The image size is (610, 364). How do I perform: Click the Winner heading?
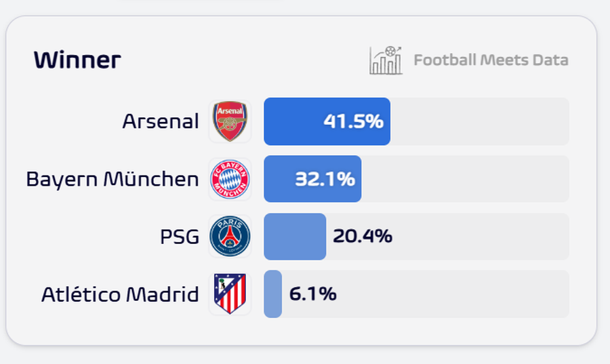pyautogui.click(x=77, y=60)
